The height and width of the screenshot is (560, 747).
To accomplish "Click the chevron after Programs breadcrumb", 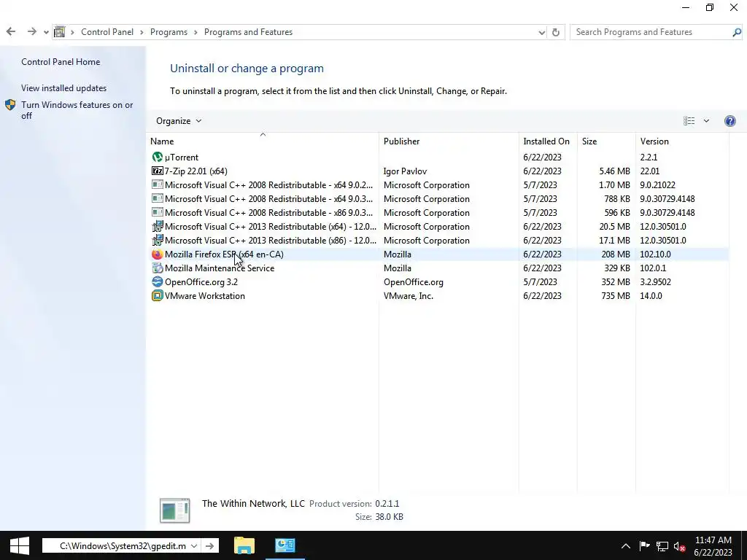I will (196, 32).
